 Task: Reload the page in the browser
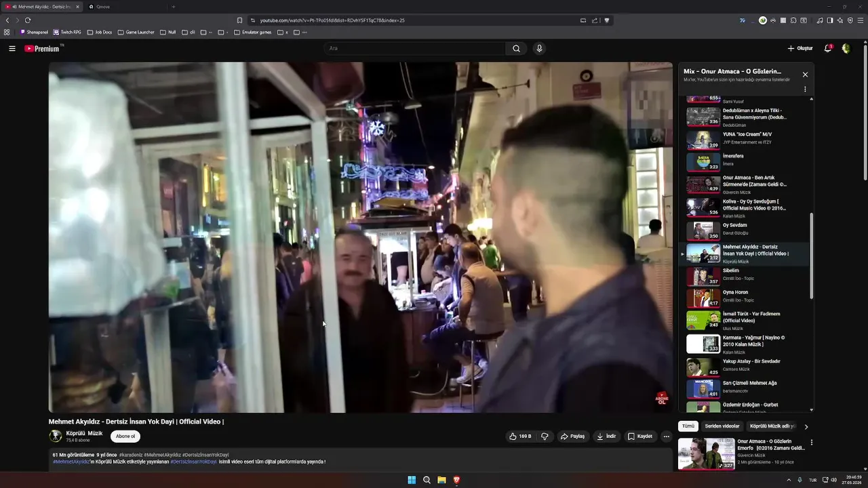click(28, 20)
